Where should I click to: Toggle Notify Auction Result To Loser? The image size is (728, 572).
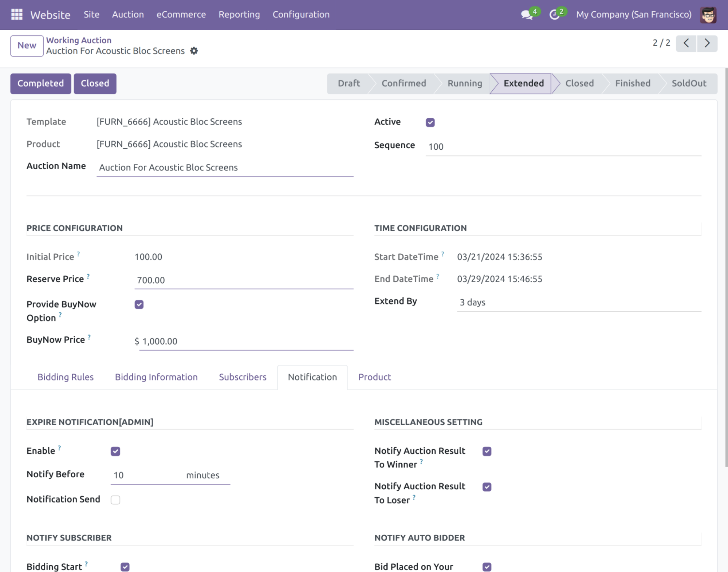point(487,487)
